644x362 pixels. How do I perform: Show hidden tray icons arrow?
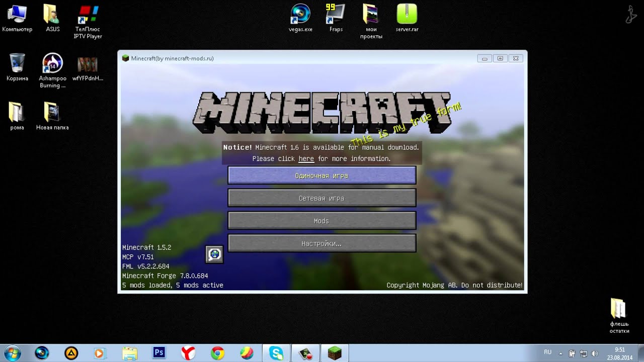(x=560, y=353)
